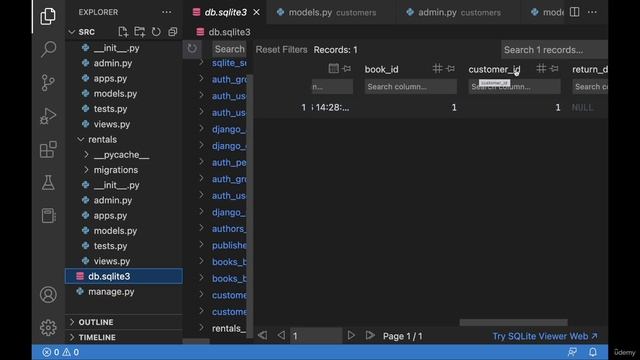640x360 pixels.
Task: Expand the rentals_ table chevron
Action: point(201,328)
